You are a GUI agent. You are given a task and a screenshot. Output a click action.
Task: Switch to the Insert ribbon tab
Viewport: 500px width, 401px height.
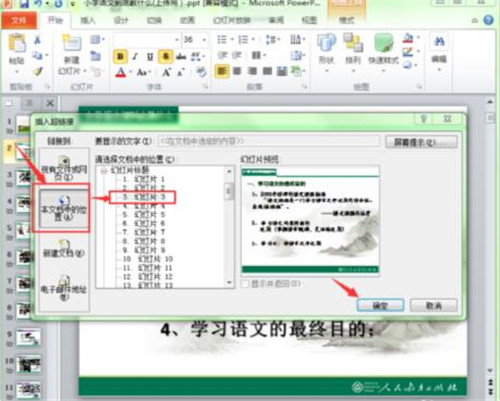click(88, 21)
